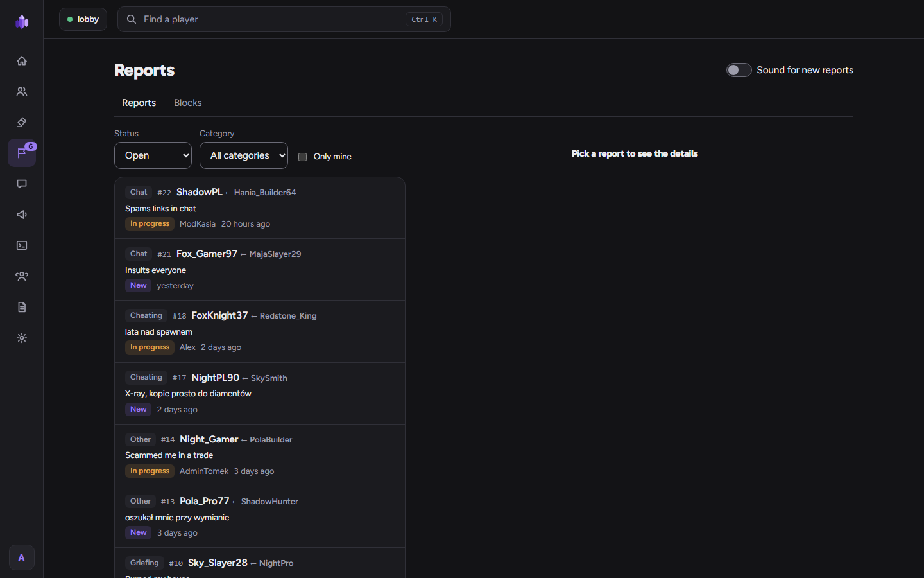
Task: Check the Only mine checkbox
Action: click(303, 157)
